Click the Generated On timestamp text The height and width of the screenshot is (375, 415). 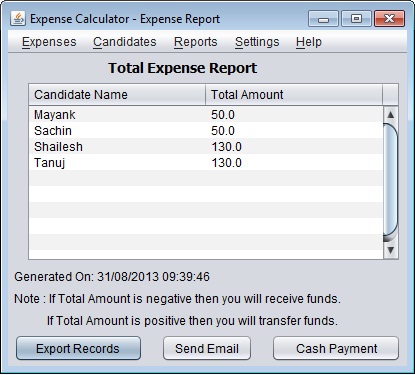(x=112, y=277)
